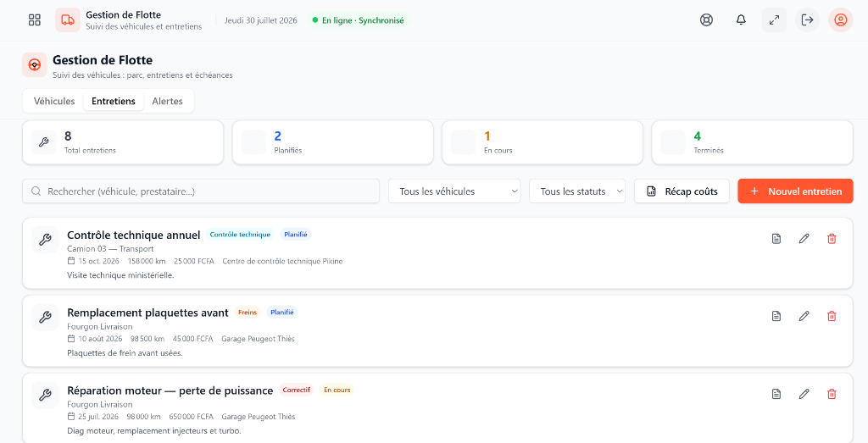Click date 15 oct. 2026
Viewport: 868px width, 443px height.
[99, 261]
